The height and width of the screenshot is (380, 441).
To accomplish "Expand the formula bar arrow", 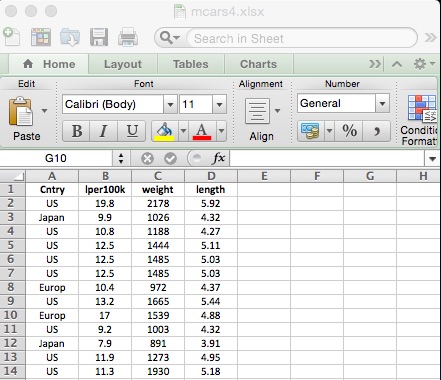I will point(432,159).
